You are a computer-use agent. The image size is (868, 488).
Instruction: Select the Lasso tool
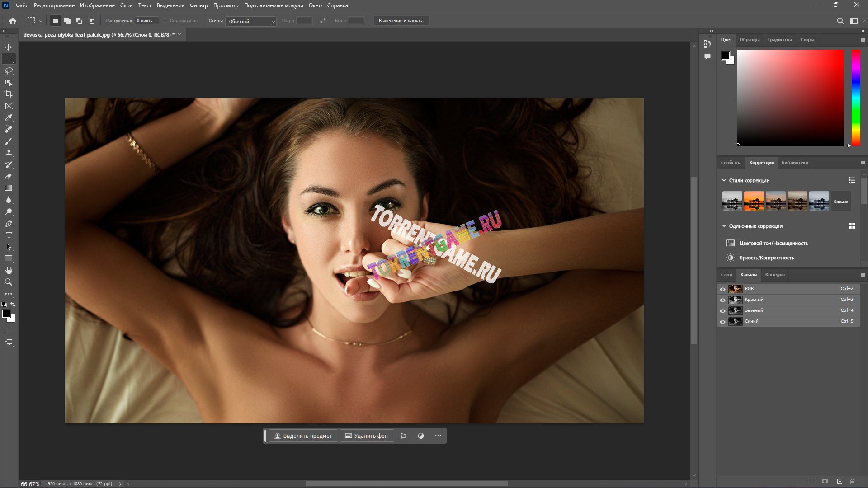(x=9, y=70)
